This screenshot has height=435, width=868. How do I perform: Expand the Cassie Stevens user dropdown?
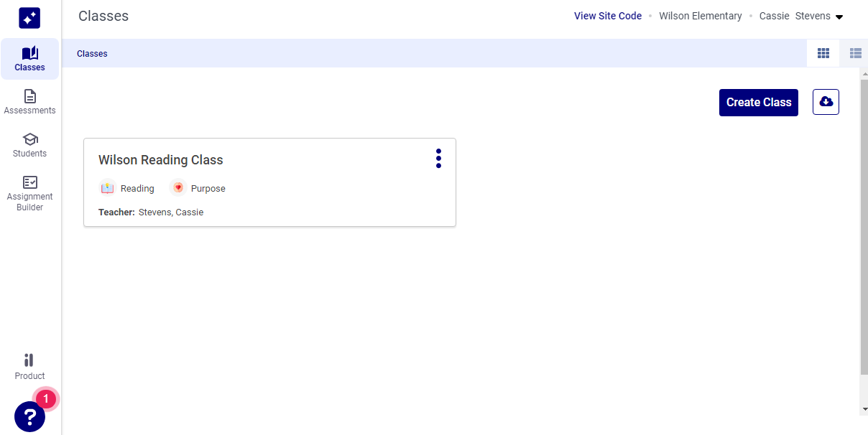pos(839,17)
